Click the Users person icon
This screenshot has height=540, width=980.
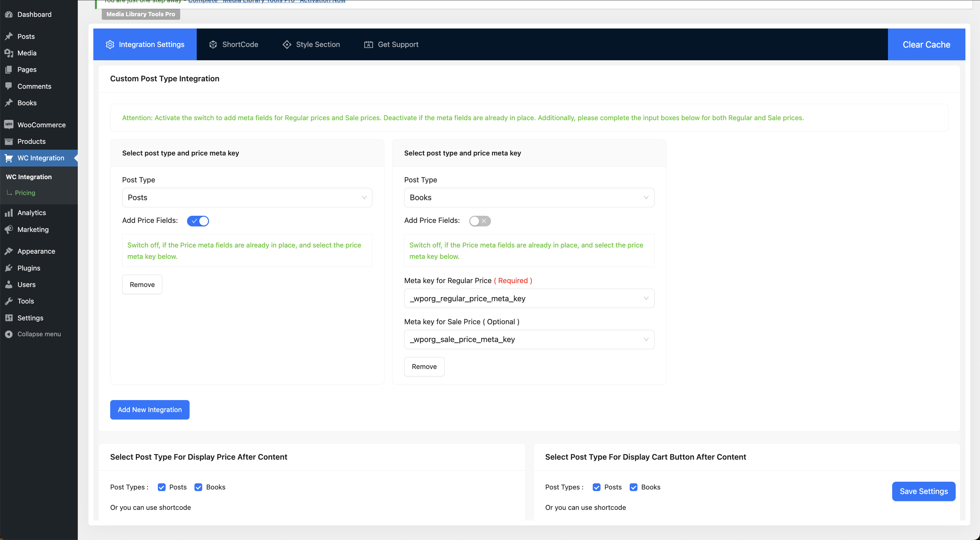pyautogui.click(x=9, y=284)
